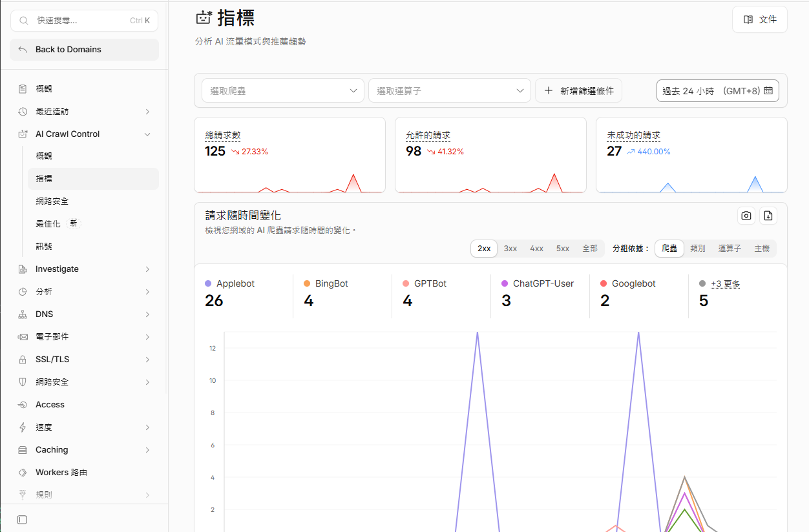This screenshot has width=809, height=532.
Task: Take chart snapshot with camera icon
Action: point(746,216)
